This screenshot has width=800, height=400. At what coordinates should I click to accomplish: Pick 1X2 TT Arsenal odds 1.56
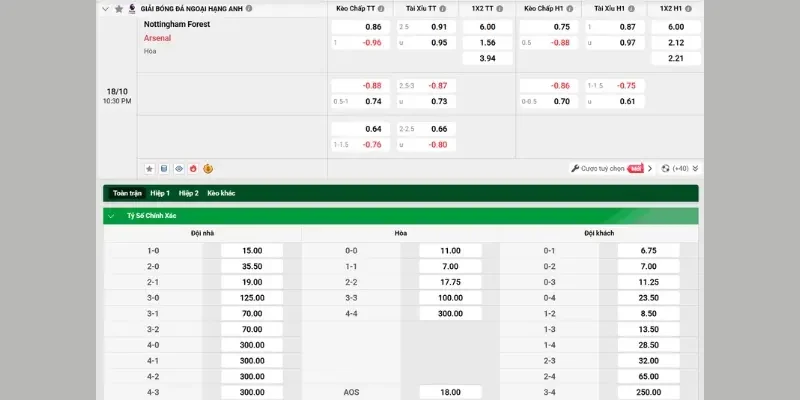pyautogui.click(x=487, y=43)
